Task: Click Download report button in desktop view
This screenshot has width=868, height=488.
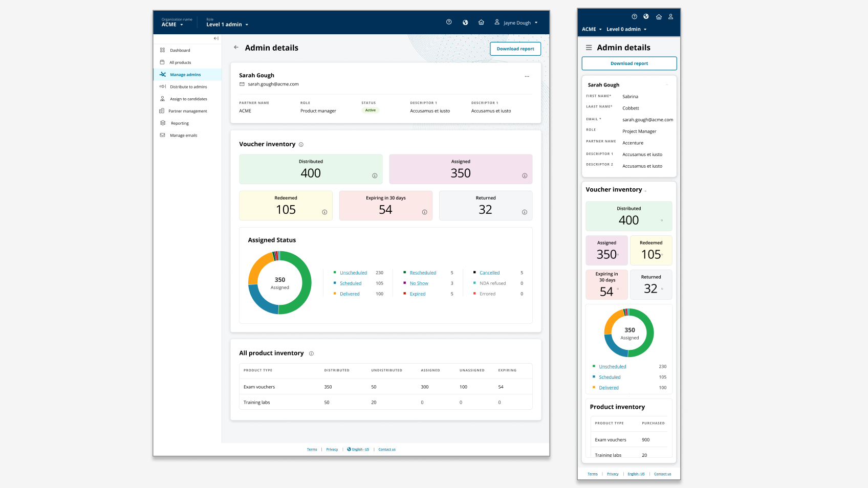Action: 515,49
